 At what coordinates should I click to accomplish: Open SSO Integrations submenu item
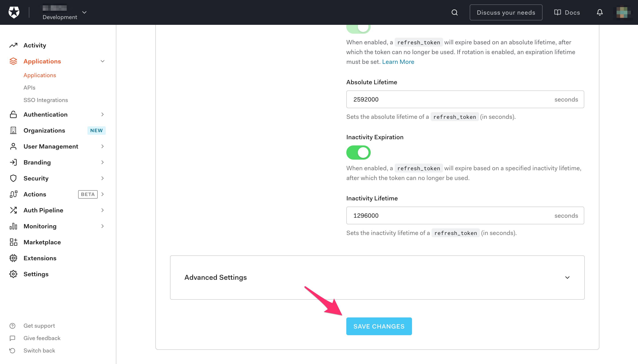[46, 100]
